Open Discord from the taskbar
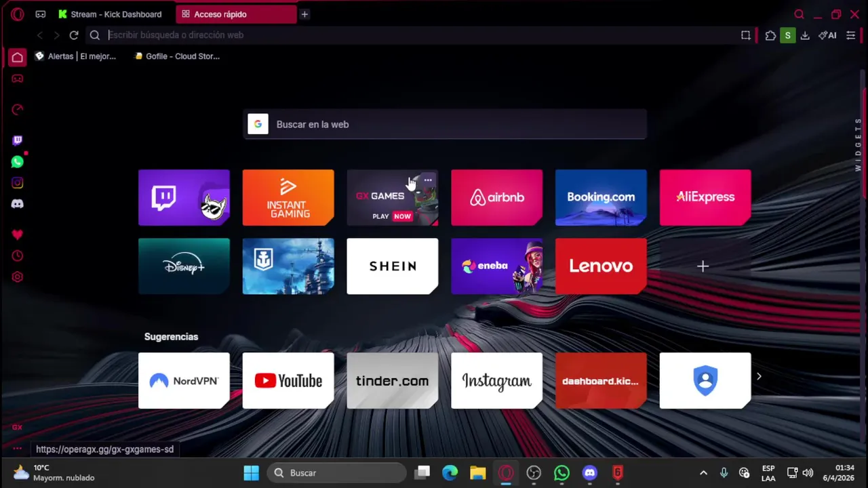Image resolution: width=868 pixels, height=488 pixels. (x=589, y=473)
